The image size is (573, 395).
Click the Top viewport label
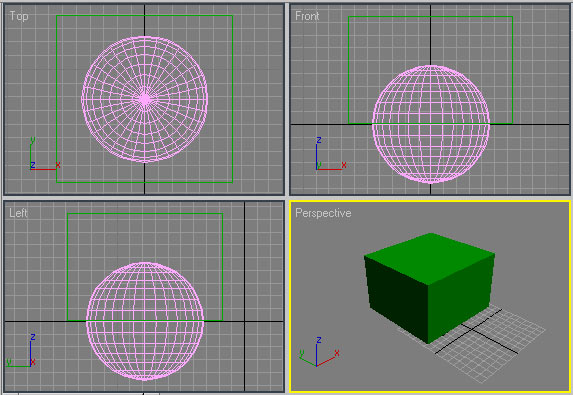coord(19,16)
